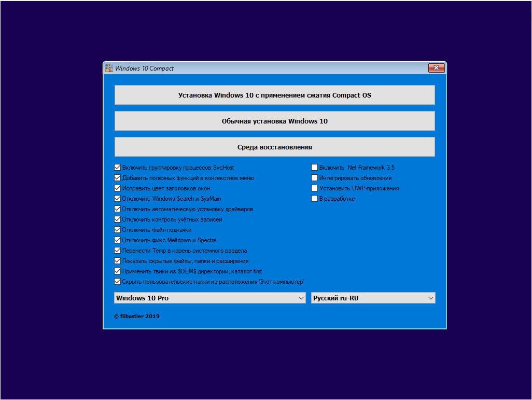Uncheck automatic driver installation disabling option
The image size is (532, 400).
[117, 209]
